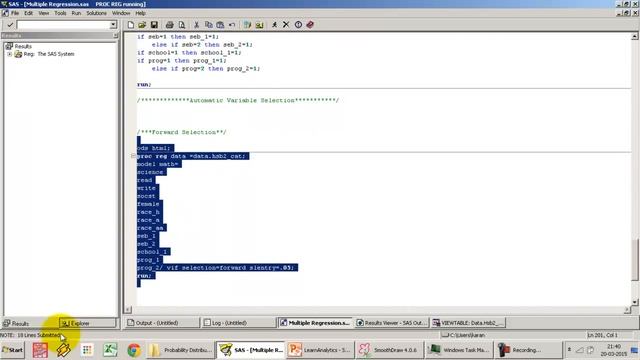This screenshot has width=640, height=360.
Task: Click the New document toolbar icon
Action: pos(131,25)
